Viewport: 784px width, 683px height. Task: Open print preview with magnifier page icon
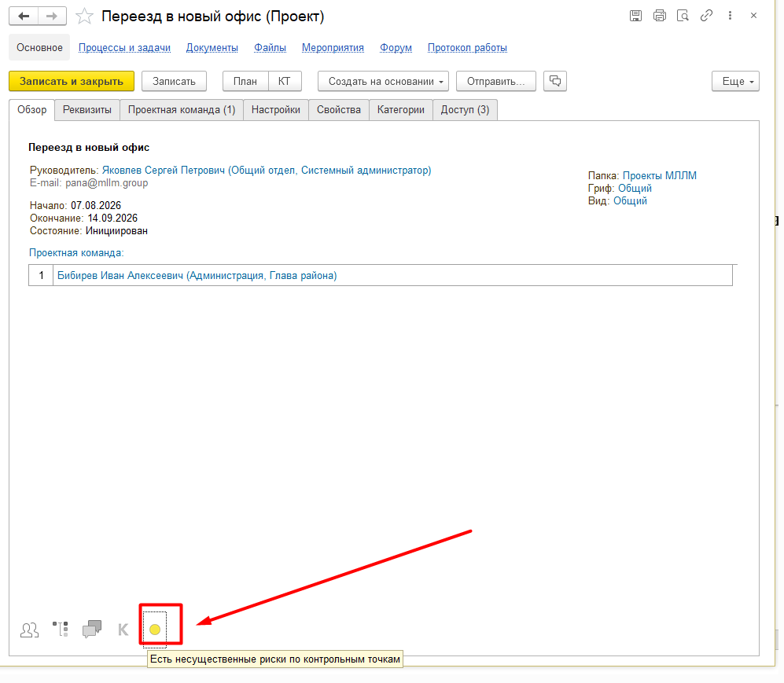coord(683,16)
